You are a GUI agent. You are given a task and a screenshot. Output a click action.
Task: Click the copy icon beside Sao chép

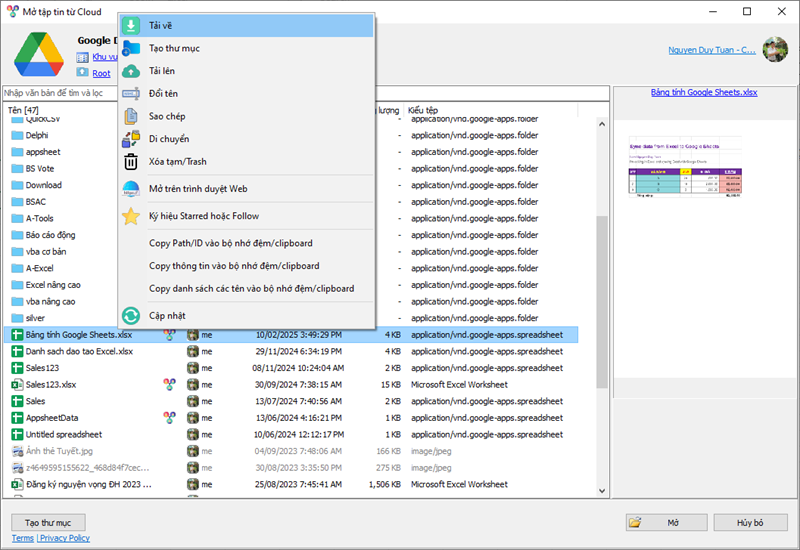click(x=131, y=116)
